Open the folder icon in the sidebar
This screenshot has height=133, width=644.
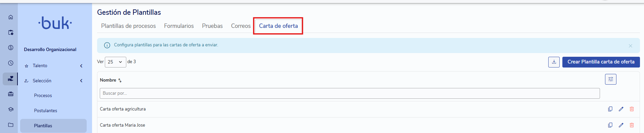[x=11, y=125]
